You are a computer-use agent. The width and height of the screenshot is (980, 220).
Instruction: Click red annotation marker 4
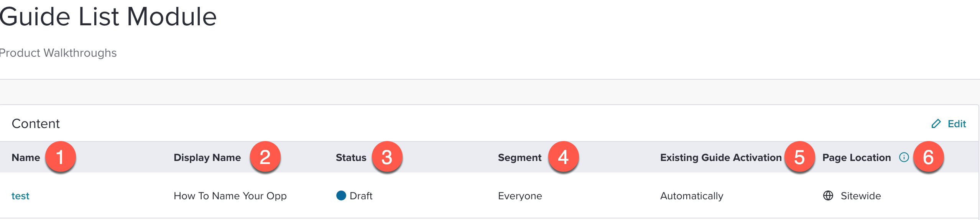coord(563,157)
